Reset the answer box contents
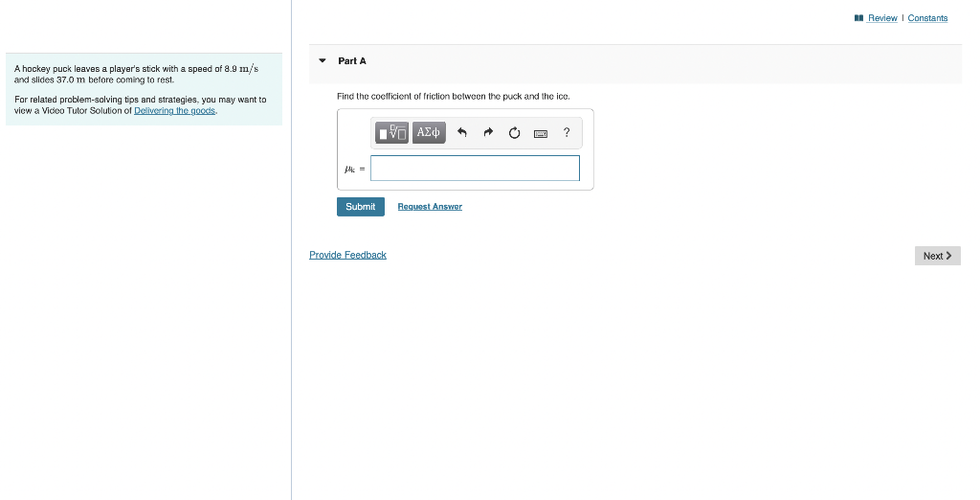This screenshot has width=980, height=500. click(x=514, y=133)
